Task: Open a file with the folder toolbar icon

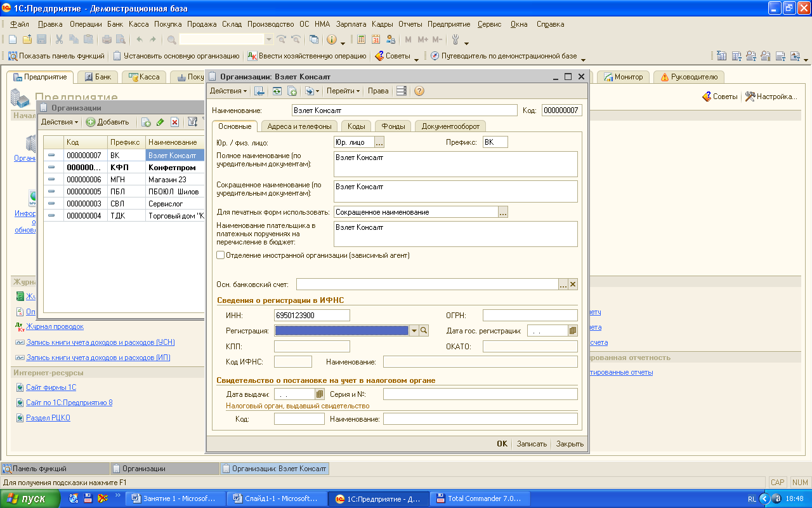Action: [27, 39]
